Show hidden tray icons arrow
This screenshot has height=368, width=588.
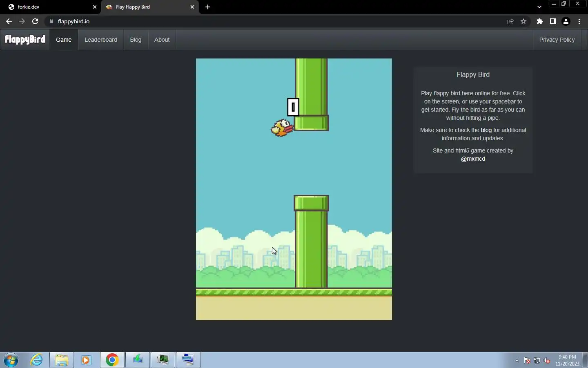pos(517,361)
